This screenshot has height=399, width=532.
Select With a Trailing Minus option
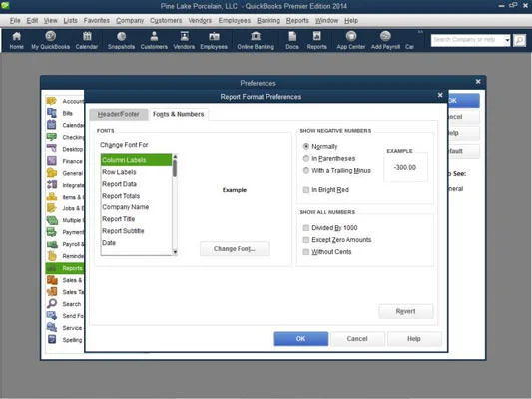click(306, 170)
